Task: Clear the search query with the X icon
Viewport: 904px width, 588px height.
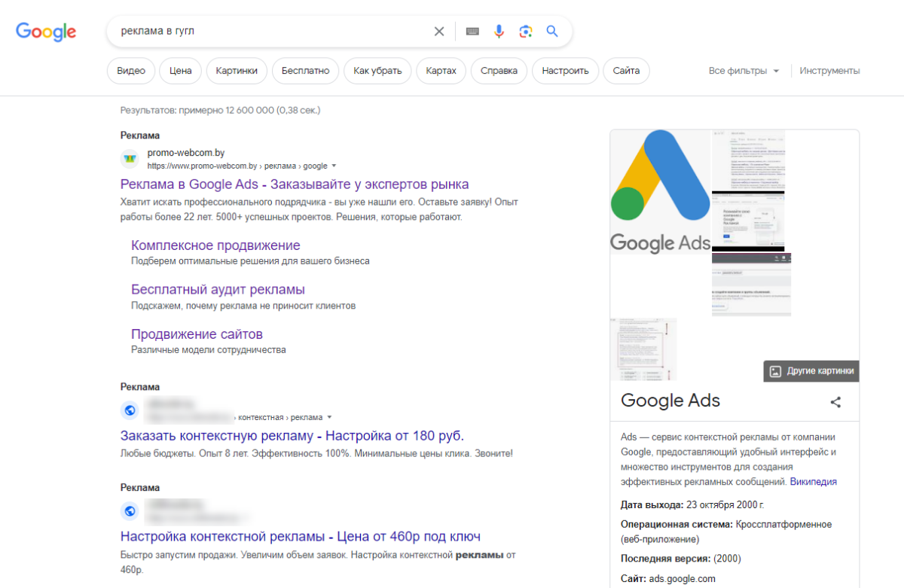Action: (x=439, y=31)
